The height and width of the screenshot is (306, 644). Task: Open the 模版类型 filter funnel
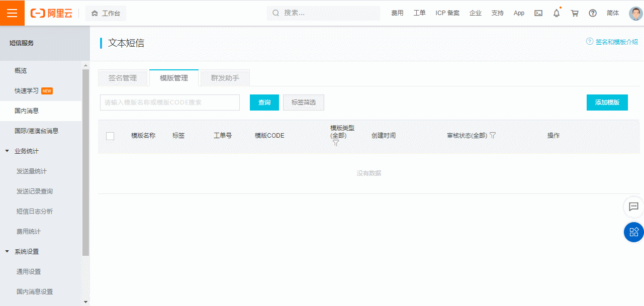[x=335, y=143]
